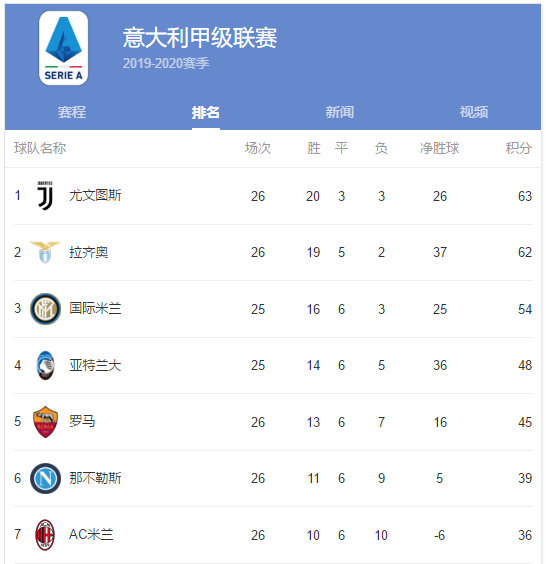Viewport: 546px width, 564px height.
Task: Click the 意大利甲级联赛 title
Action: click(200, 37)
